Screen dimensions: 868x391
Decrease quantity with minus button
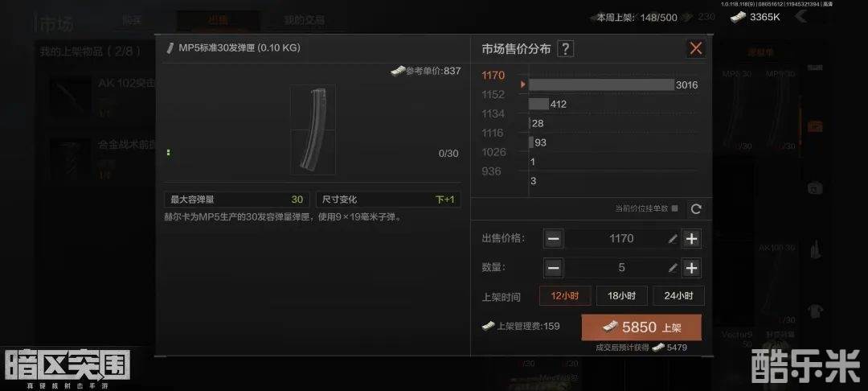click(x=553, y=268)
